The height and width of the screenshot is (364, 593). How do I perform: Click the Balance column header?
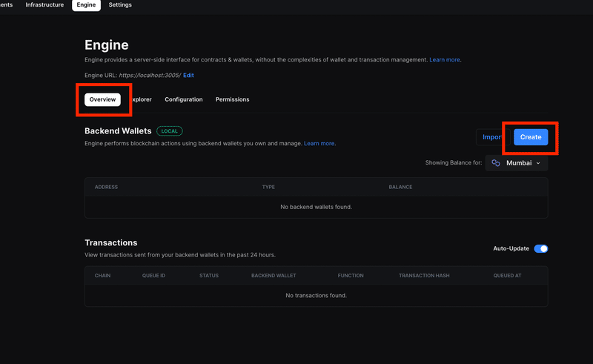click(x=400, y=187)
